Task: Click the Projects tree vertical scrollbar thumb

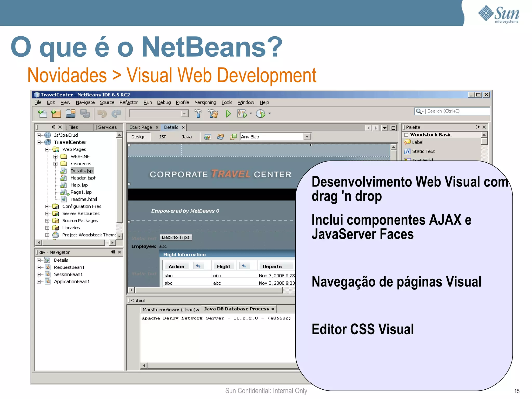Action: click(119, 181)
